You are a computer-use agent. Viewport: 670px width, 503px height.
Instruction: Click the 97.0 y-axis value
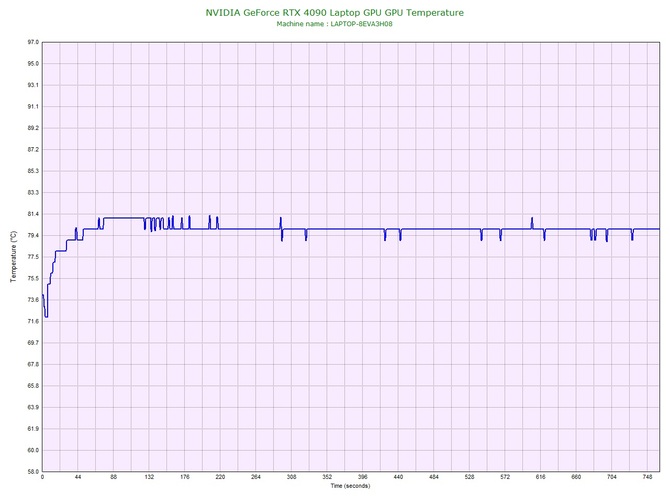point(33,42)
